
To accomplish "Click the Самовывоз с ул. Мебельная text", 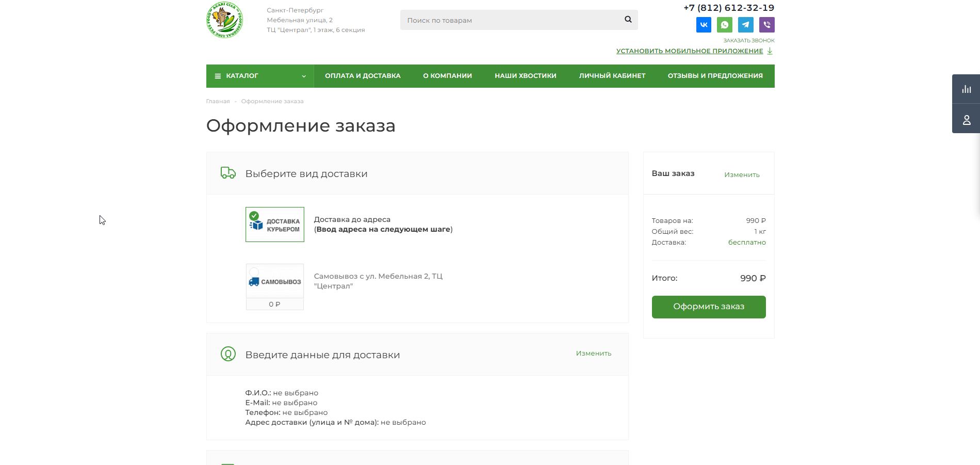I will (x=378, y=281).
